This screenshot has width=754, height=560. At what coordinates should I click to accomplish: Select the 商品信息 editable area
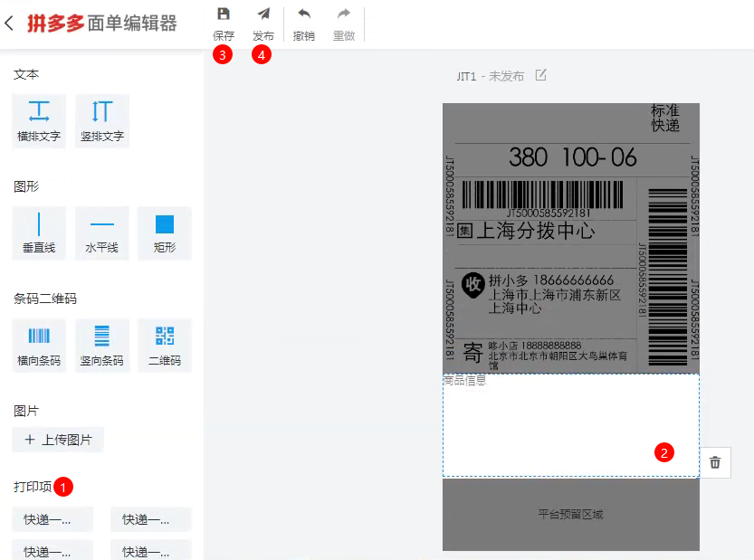571,425
